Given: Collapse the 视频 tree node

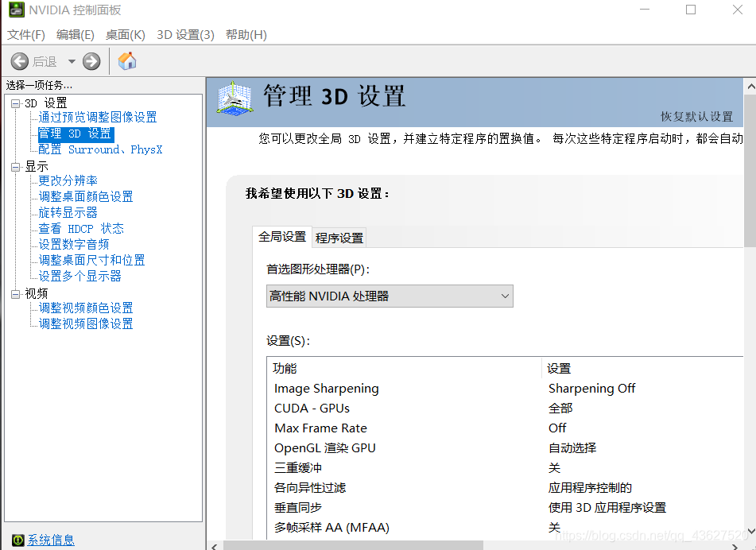Looking at the screenshot, I should click(16, 294).
